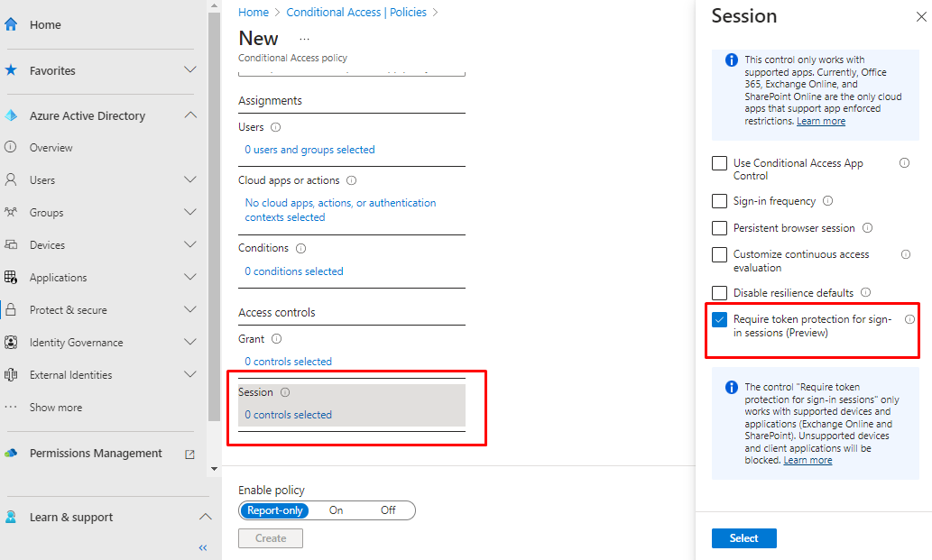Viewport: 932px width, 560px height.
Task: Click Show more in sidebar
Action: 55,408
